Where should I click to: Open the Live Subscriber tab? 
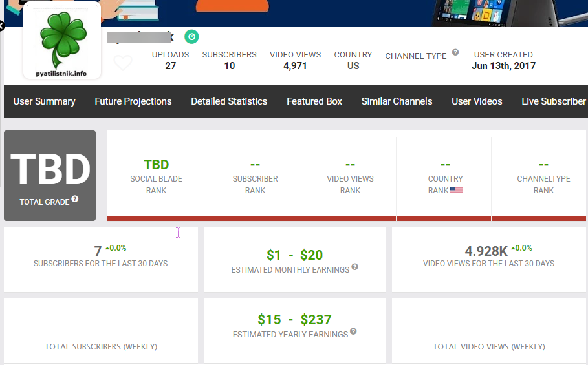coord(553,101)
